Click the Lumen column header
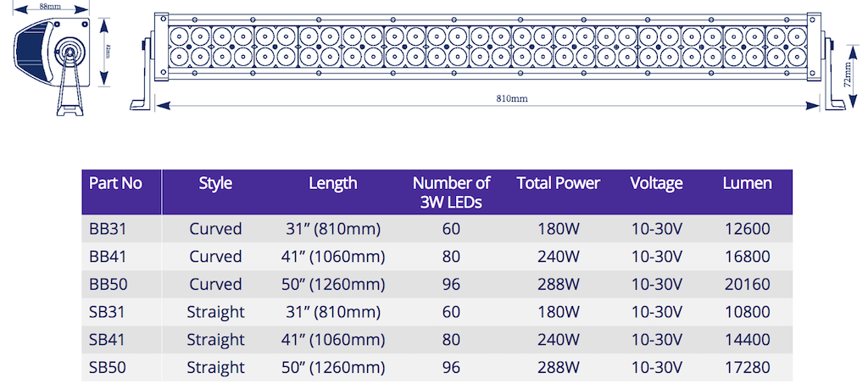The width and height of the screenshot is (868, 389). coord(747,183)
